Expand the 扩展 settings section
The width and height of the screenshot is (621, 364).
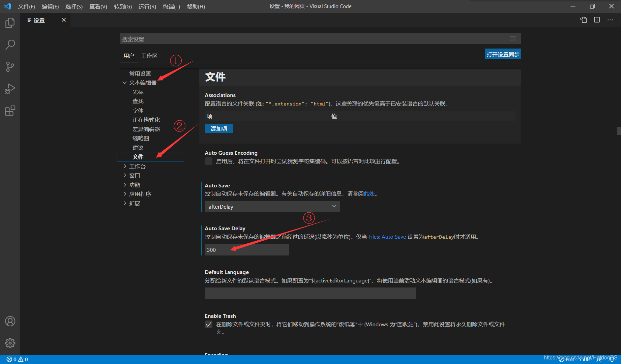124,203
